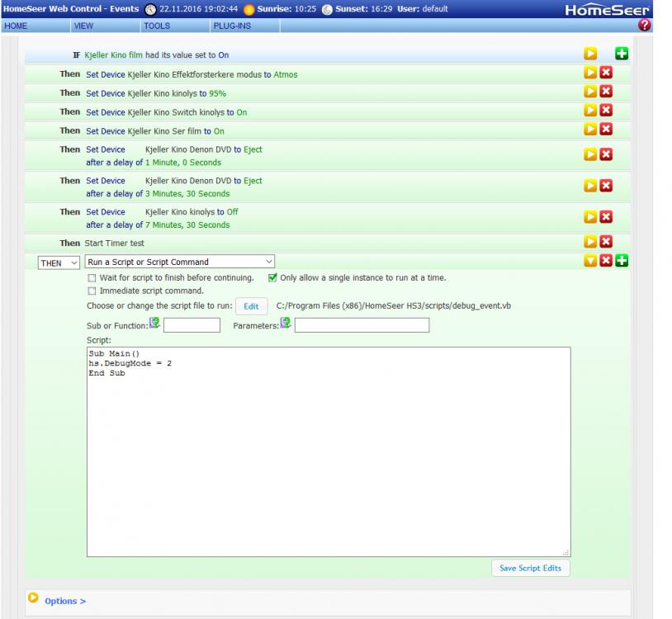Open the Options > link
Screen dimensions: 672x619
pos(65,601)
